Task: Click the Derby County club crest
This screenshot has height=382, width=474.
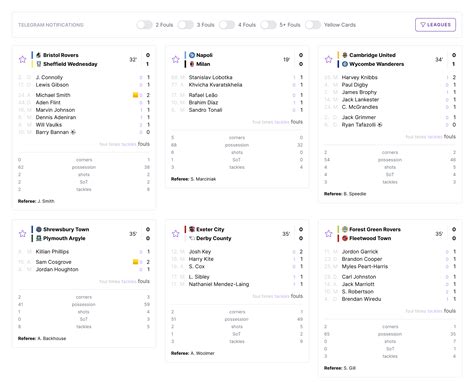Action: (192, 238)
